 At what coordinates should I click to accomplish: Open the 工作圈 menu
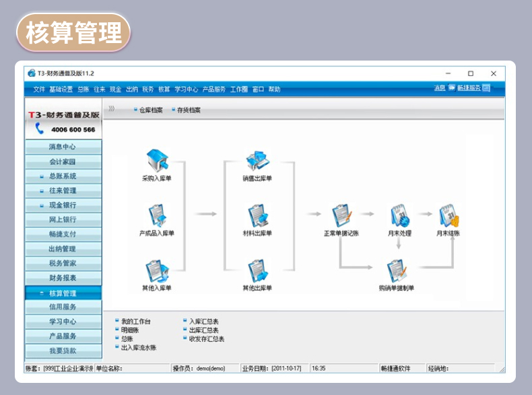(x=239, y=89)
